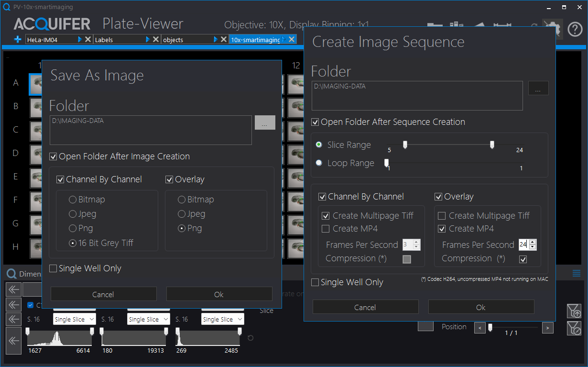Select the Loop Range radio button
The height and width of the screenshot is (367, 588).
pos(319,163)
